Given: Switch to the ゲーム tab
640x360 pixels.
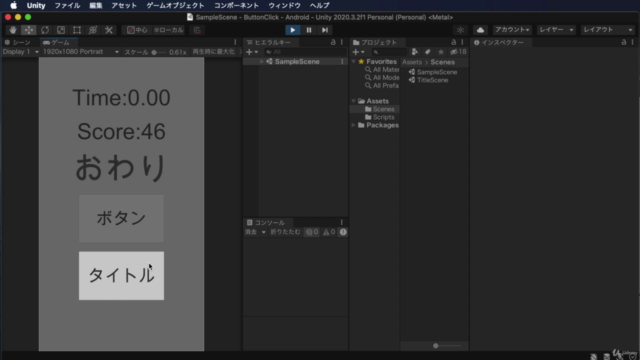Looking at the screenshot, I should click(x=56, y=42).
